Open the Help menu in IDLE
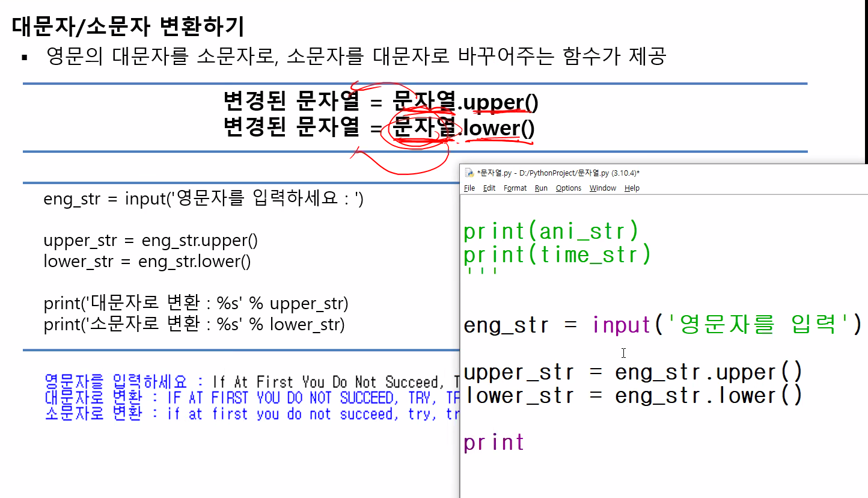The height and width of the screenshot is (498, 868). 632,188
